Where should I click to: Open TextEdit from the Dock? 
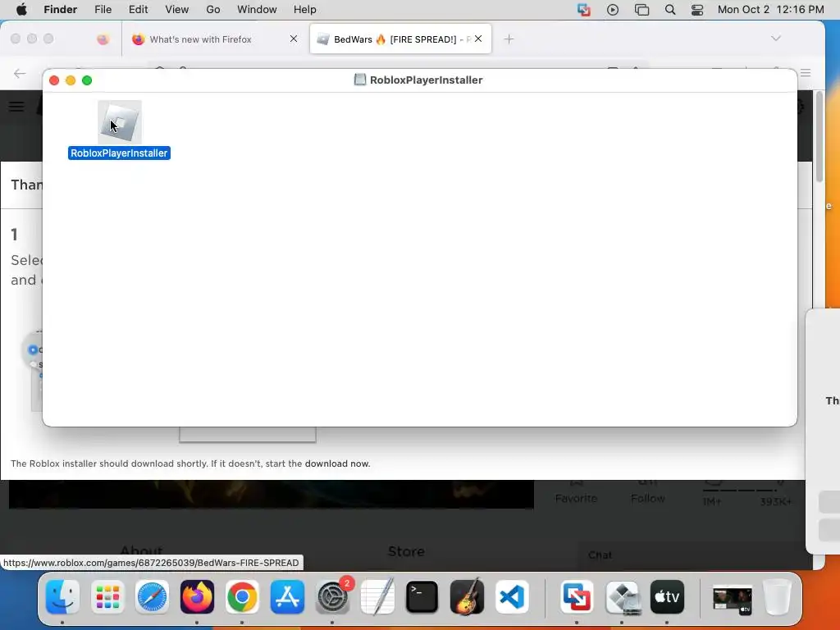tap(377, 597)
